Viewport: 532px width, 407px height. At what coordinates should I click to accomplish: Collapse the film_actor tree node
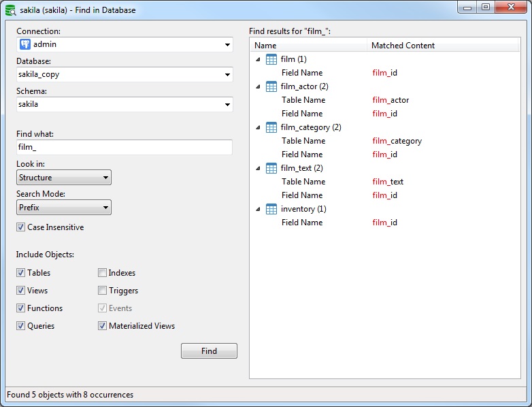click(x=258, y=86)
